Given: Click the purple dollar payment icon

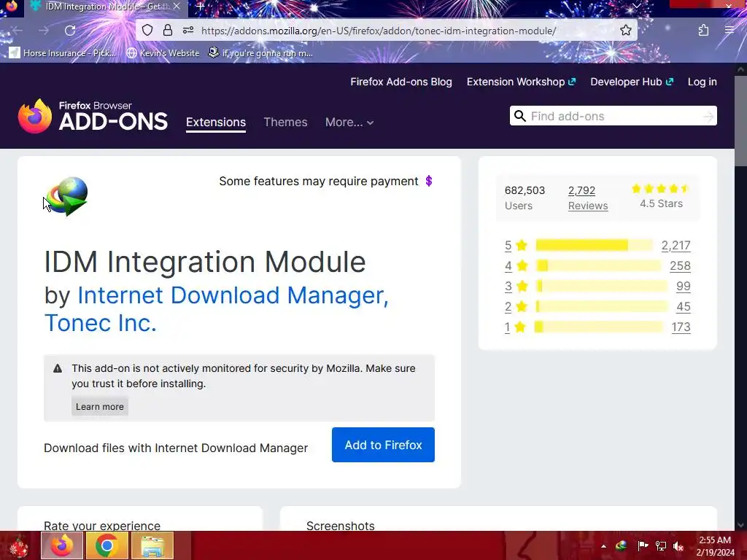Looking at the screenshot, I should 429,181.
